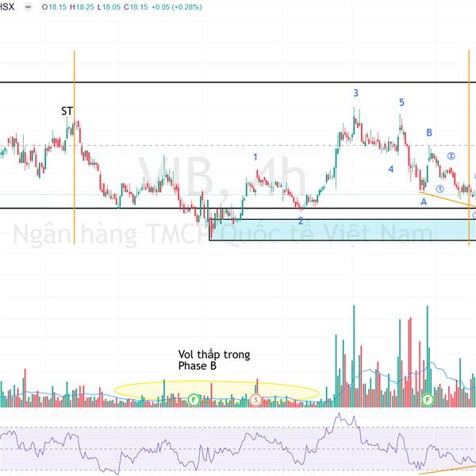The height and width of the screenshot is (476, 476).
Task: Click the grey pill toggle beside HSX
Action: (x=28, y=7)
